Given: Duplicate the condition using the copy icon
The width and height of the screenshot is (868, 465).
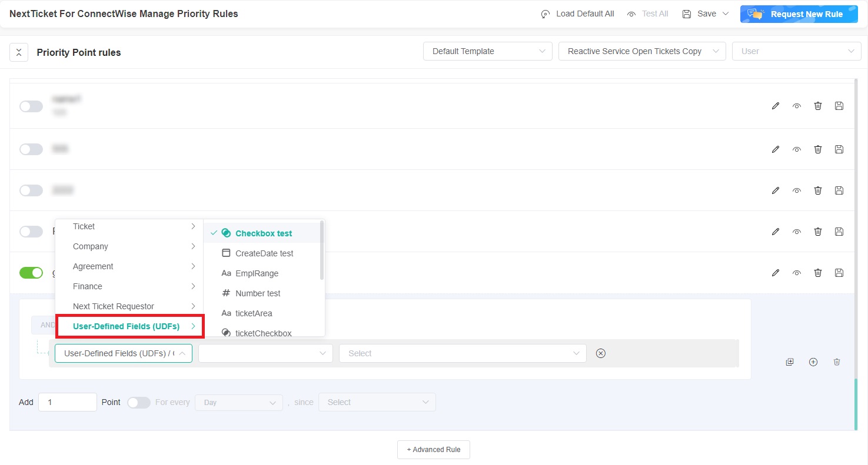Looking at the screenshot, I should point(790,362).
